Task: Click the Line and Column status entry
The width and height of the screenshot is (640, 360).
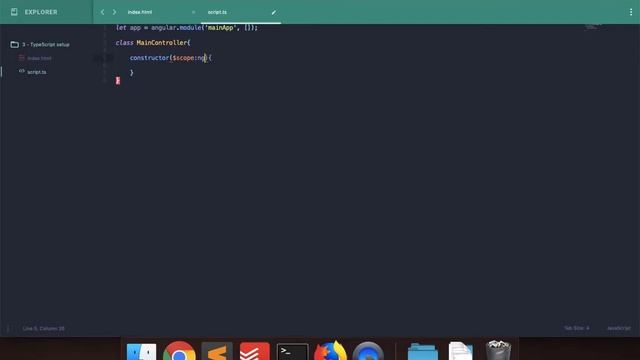Action: tap(43, 328)
